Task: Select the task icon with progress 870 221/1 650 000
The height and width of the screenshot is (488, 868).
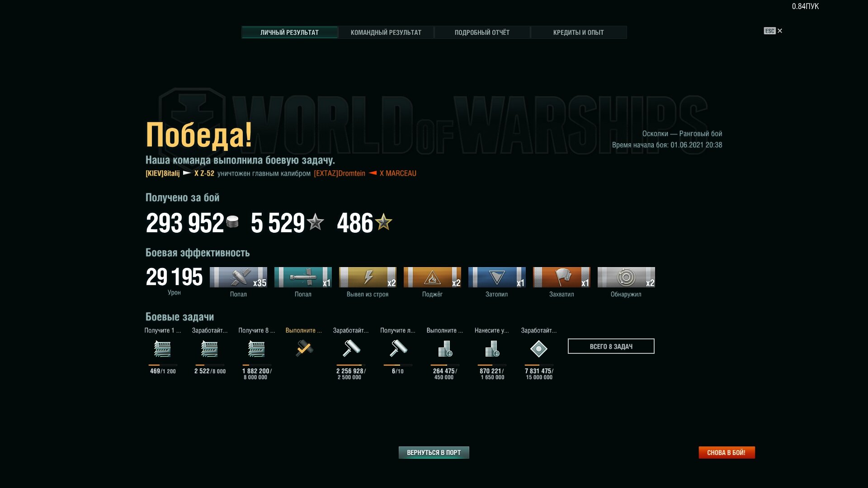Action: (x=492, y=349)
